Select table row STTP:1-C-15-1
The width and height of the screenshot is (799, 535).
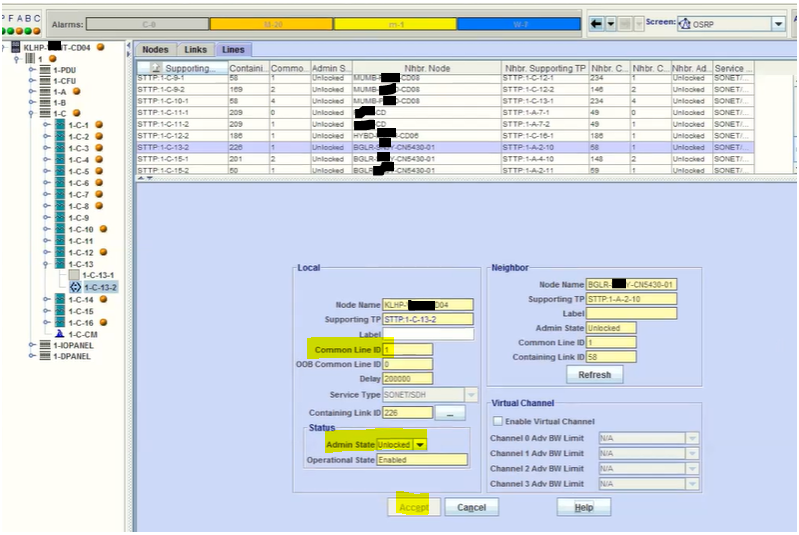[x=445, y=159]
